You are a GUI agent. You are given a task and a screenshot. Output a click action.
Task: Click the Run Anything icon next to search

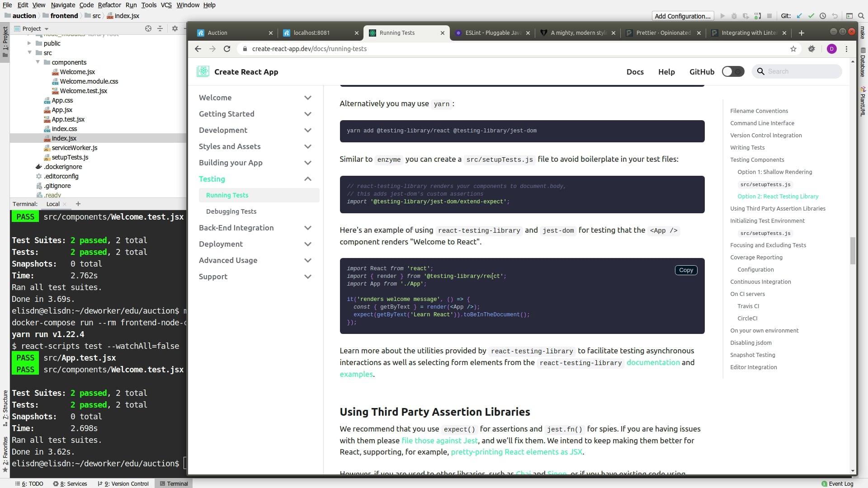click(x=849, y=16)
